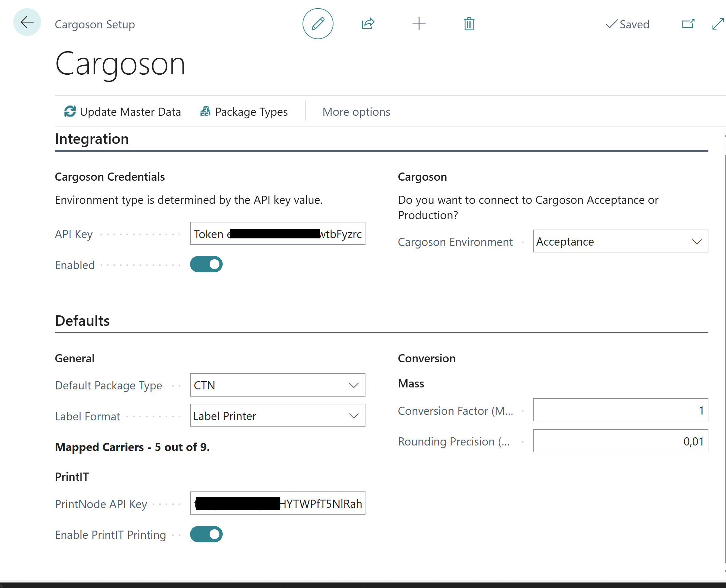Click the PrintNode API Key field

point(277,503)
